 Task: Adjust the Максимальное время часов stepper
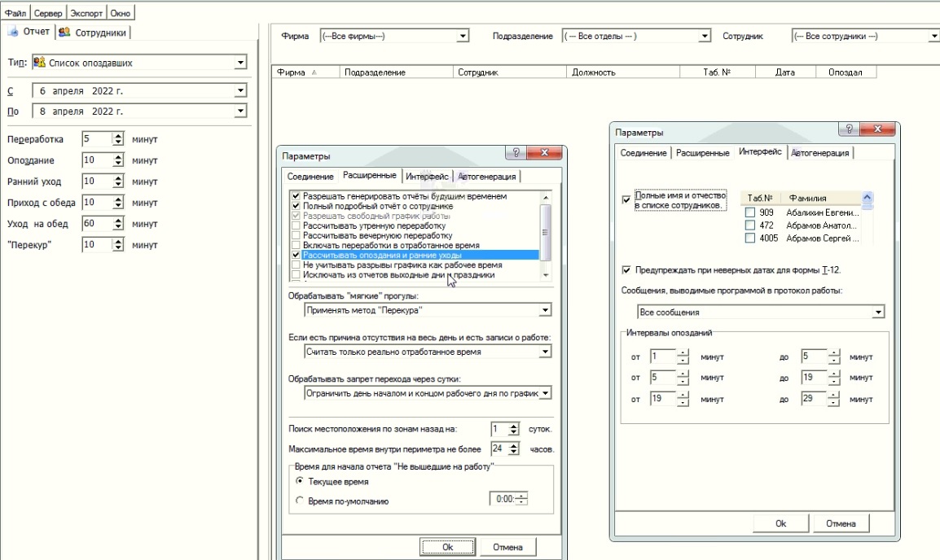click(514, 448)
